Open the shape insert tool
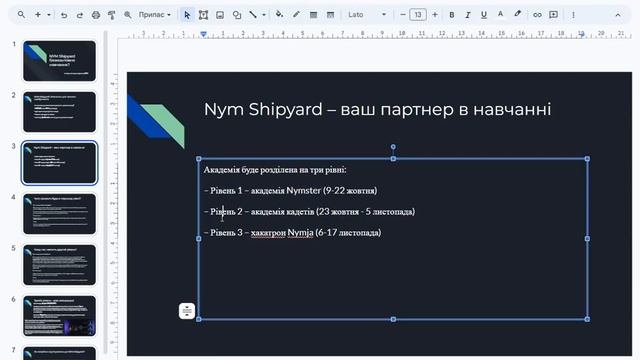The image size is (640, 360). point(237,15)
